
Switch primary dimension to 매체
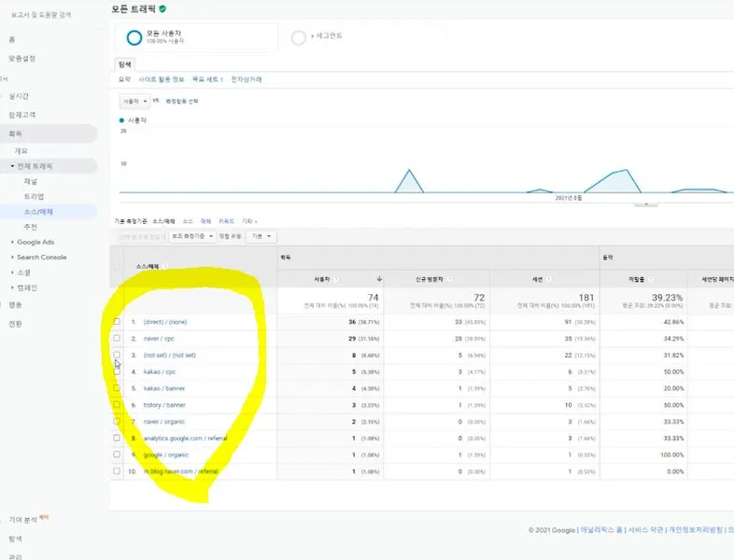(x=205, y=221)
